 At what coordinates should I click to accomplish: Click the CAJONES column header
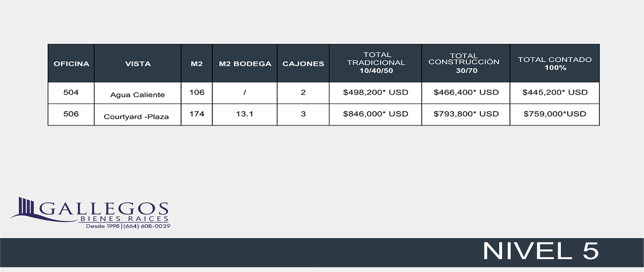point(303,63)
